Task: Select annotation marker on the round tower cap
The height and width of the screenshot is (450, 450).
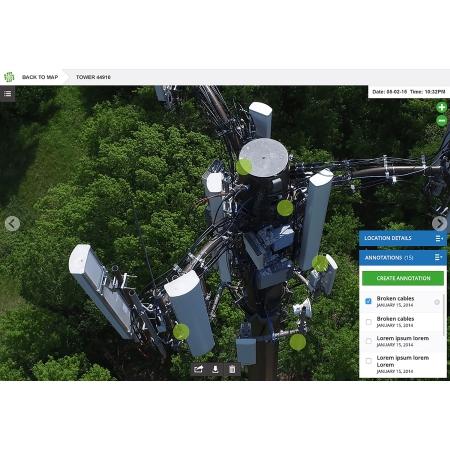Action: (x=244, y=167)
